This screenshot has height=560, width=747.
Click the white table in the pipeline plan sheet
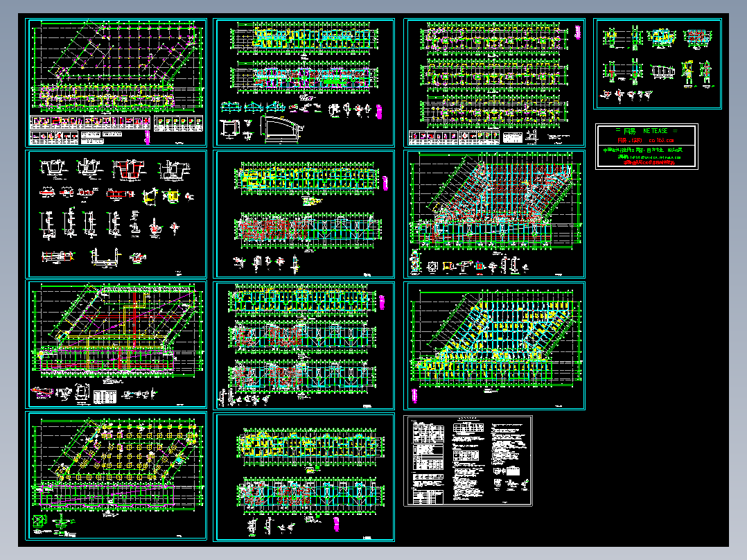pos(105,396)
